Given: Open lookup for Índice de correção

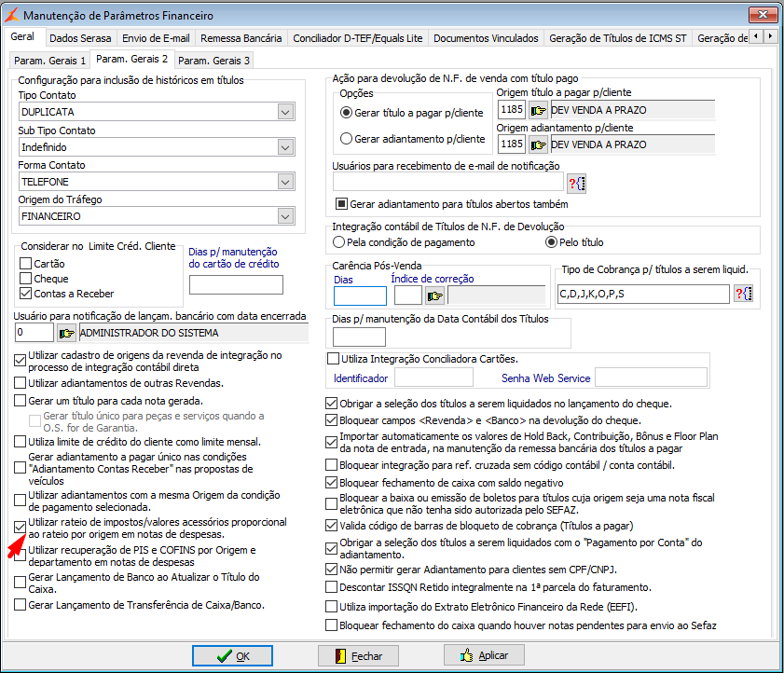Looking at the screenshot, I should pos(434,296).
